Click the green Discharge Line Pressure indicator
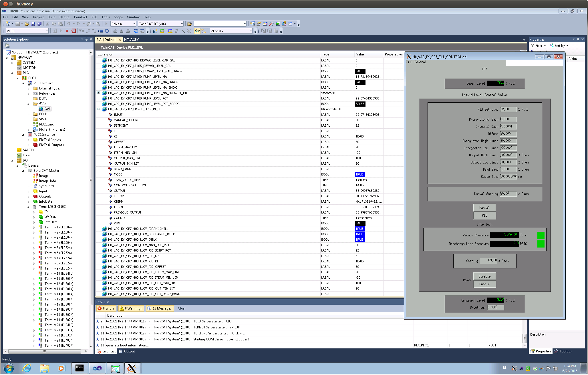588x375 pixels. (541, 244)
